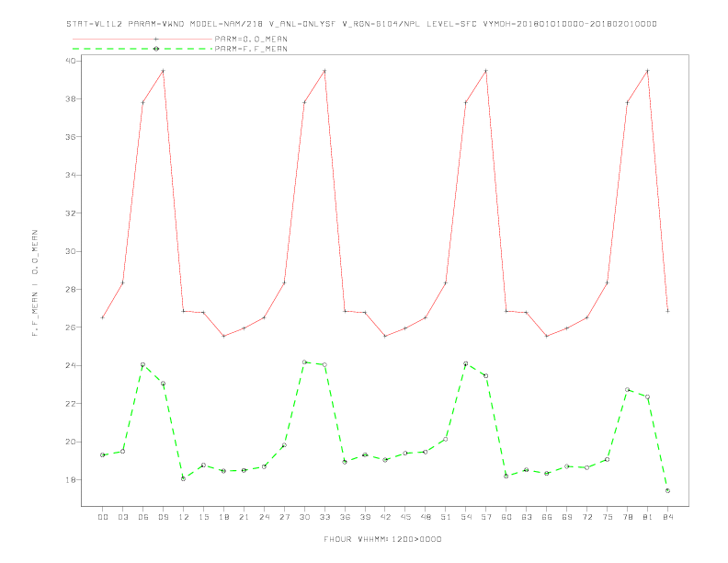Click the FHOUR VHHMM horizontal axis title
Viewport: 728px width, 563px height.
tap(382, 539)
